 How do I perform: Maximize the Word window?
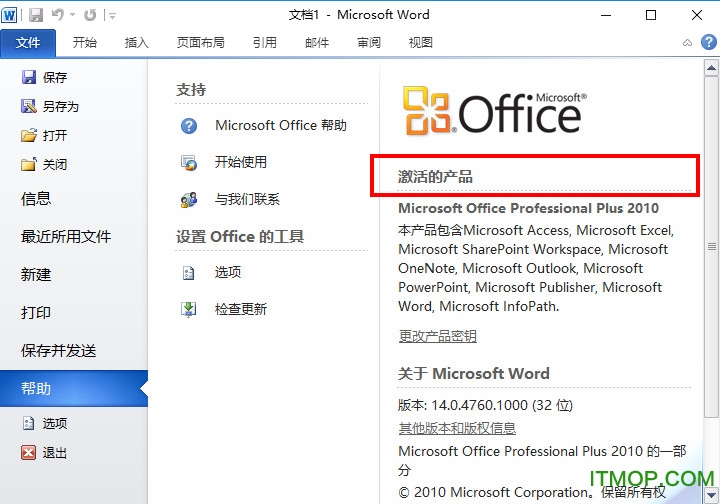click(x=651, y=15)
